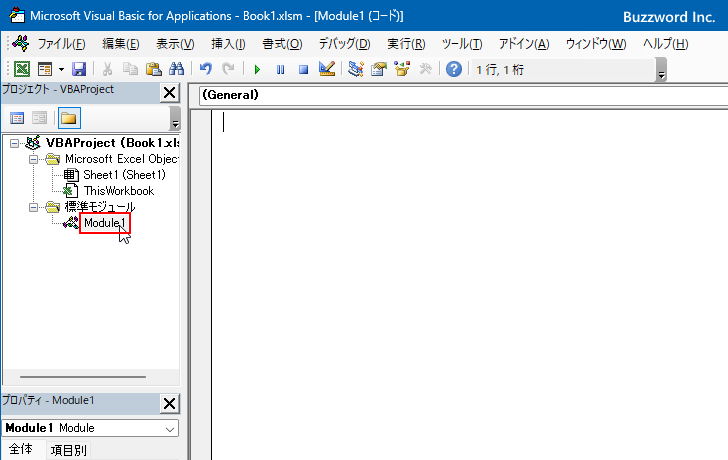Screen dimensions: 728x460
Task: Click the Break pause icon
Action: coord(280,70)
